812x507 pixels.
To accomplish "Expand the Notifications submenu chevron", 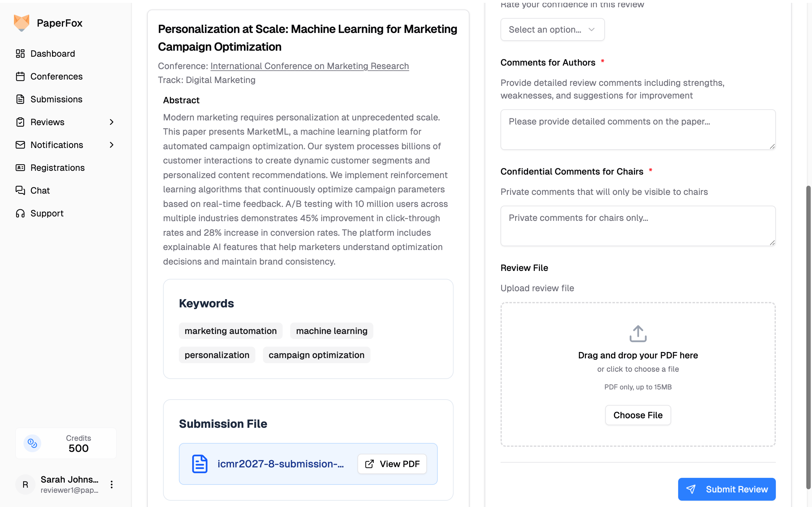I will pos(112,145).
